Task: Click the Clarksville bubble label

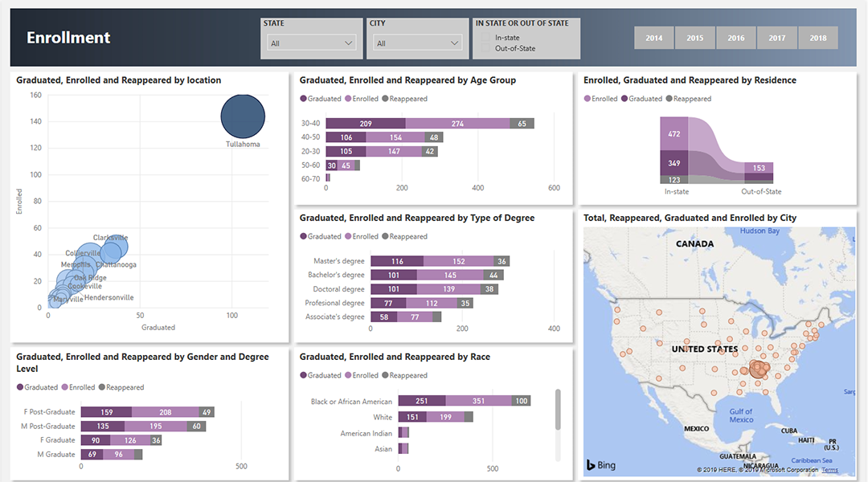Action: point(110,238)
